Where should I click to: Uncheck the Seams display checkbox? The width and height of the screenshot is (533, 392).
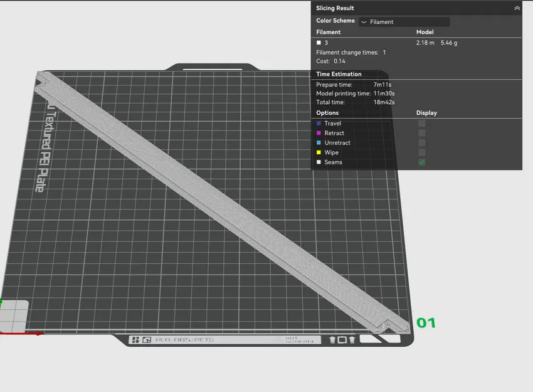421,162
